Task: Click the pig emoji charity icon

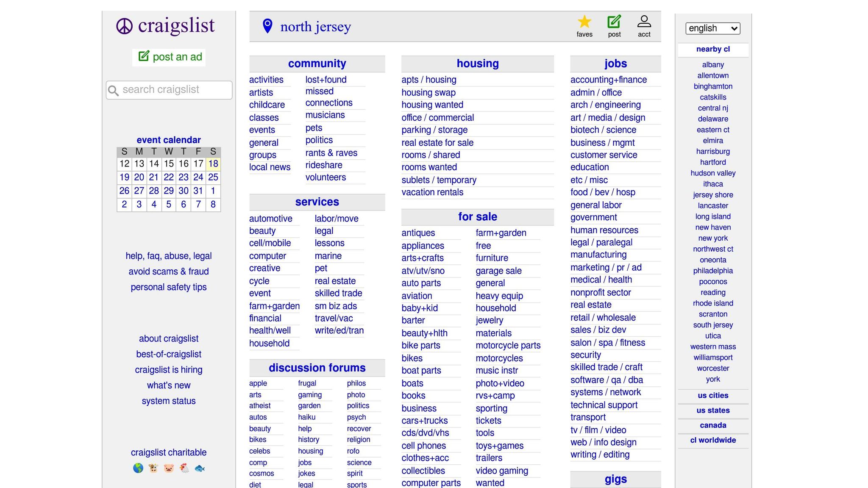Action: pos(169,468)
